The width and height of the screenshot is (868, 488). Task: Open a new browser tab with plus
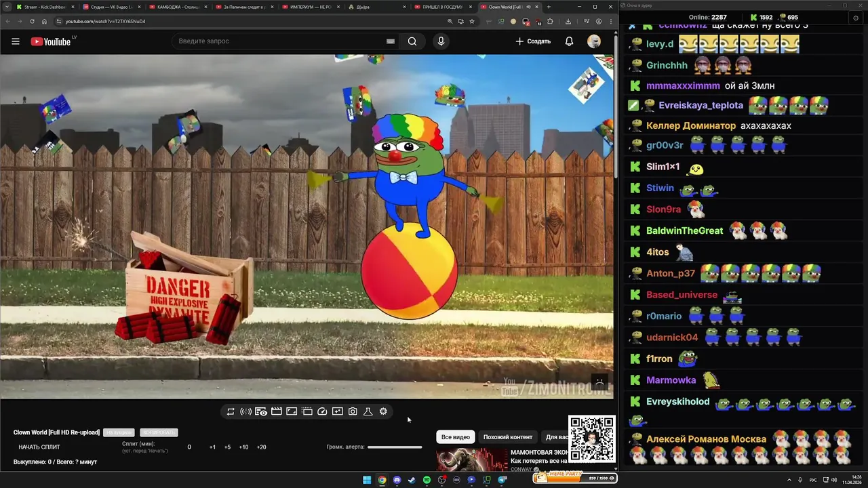click(549, 7)
